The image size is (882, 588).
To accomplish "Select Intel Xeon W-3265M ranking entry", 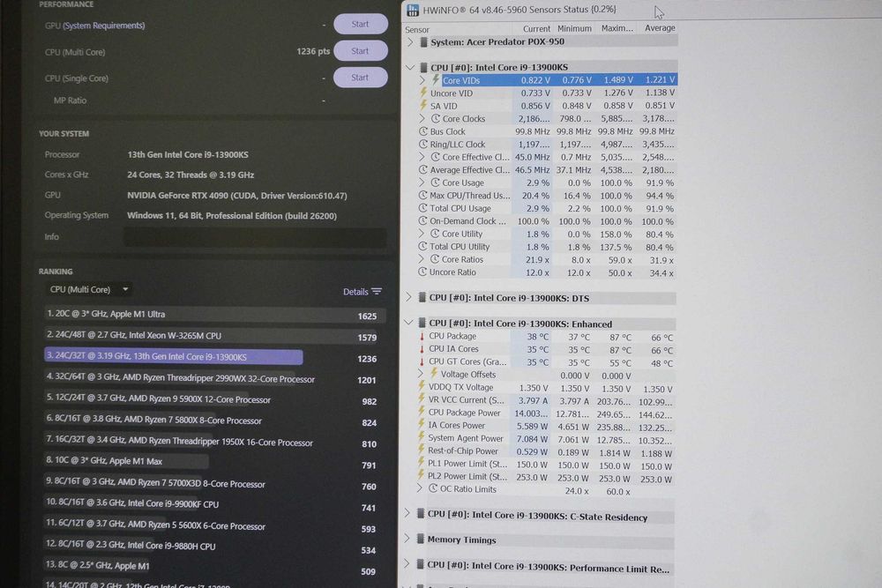I will (214, 336).
